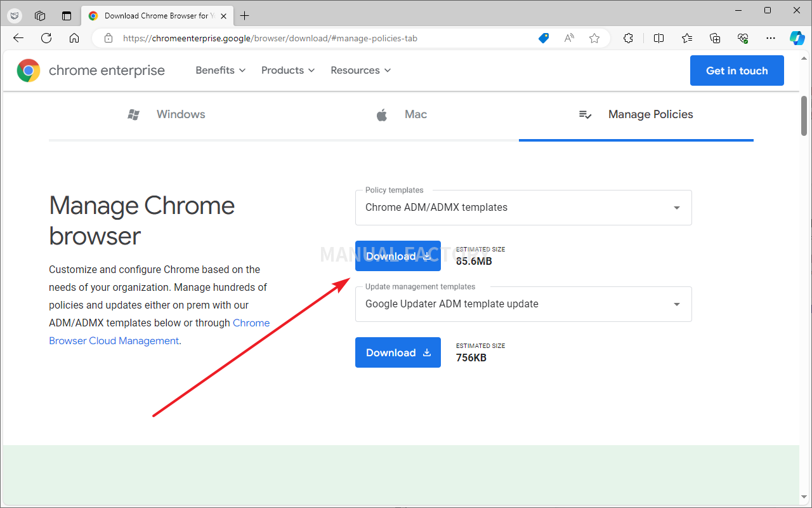Open the shopping price tag icon
The height and width of the screenshot is (508, 812).
point(544,38)
